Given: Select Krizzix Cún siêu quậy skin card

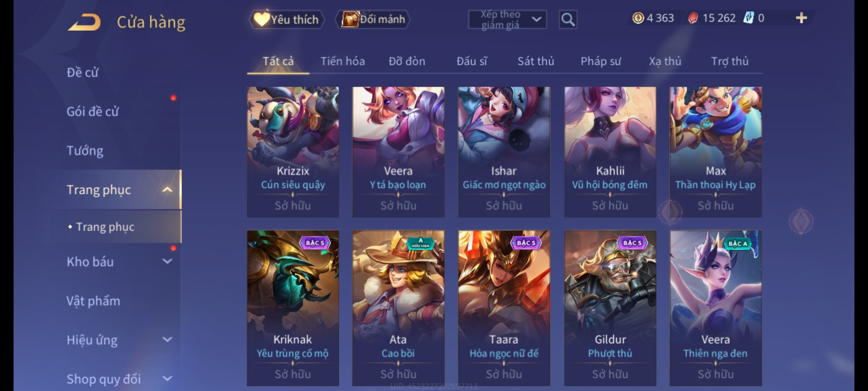Looking at the screenshot, I should pos(293,152).
